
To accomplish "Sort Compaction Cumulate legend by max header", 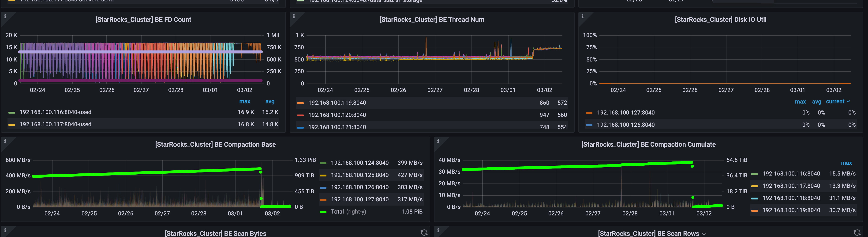I will 846,163.
